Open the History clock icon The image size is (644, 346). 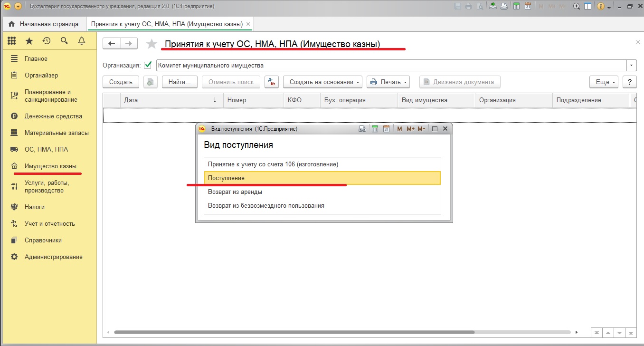47,41
